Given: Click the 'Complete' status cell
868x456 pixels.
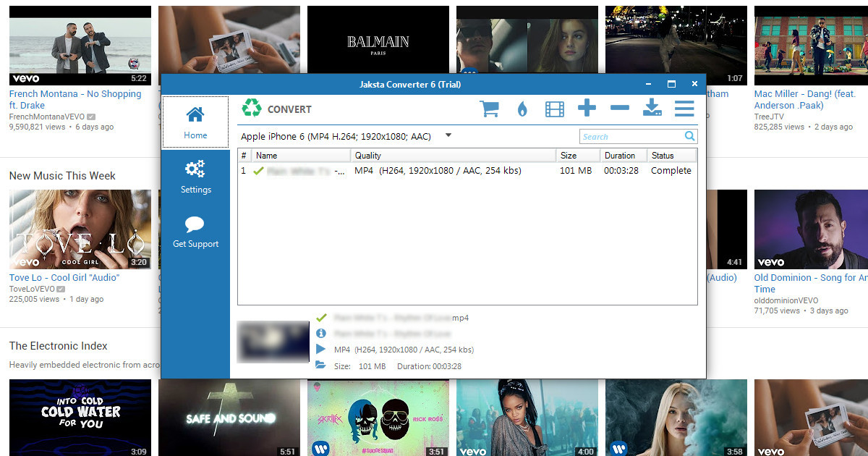Looking at the screenshot, I should pos(671,171).
